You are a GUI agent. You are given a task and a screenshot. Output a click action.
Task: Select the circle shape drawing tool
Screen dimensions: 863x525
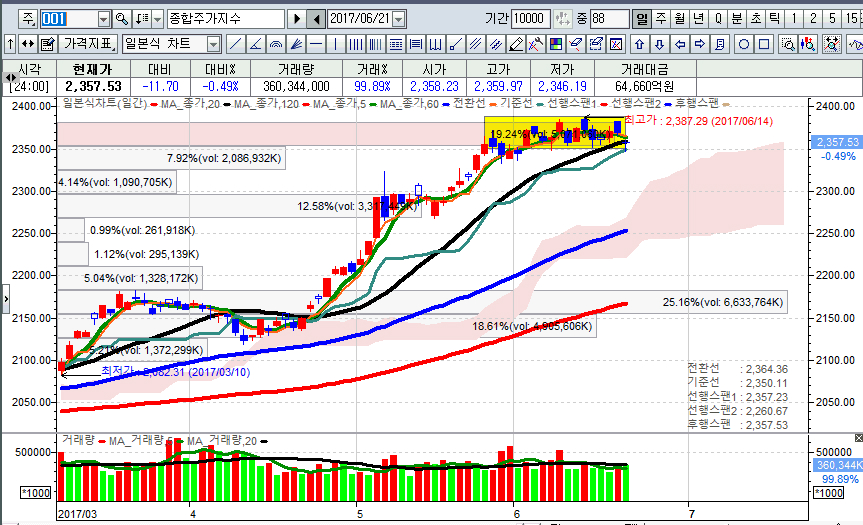[742, 44]
